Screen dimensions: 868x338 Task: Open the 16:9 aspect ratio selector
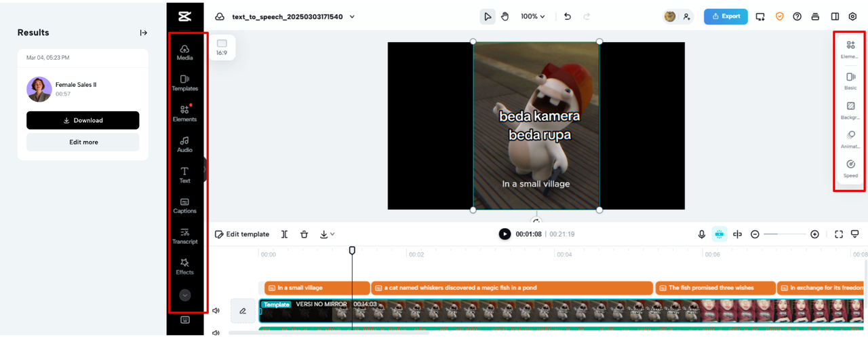click(x=222, y=47)
